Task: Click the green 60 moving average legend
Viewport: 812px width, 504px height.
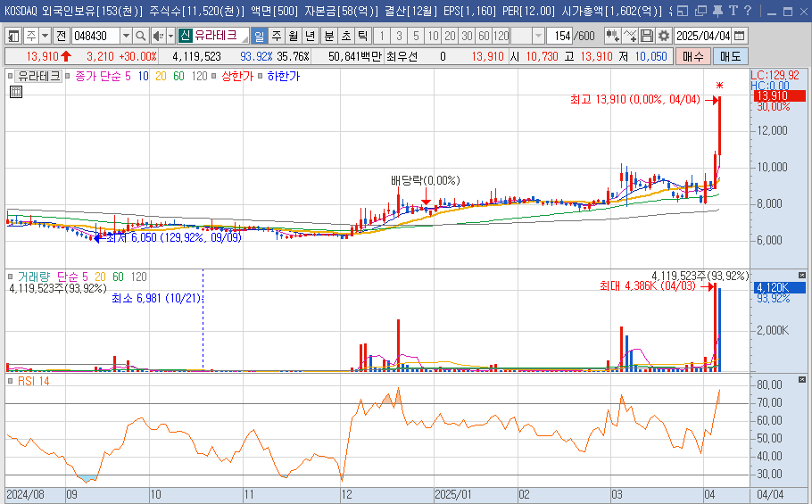Action: click(178, 76)
